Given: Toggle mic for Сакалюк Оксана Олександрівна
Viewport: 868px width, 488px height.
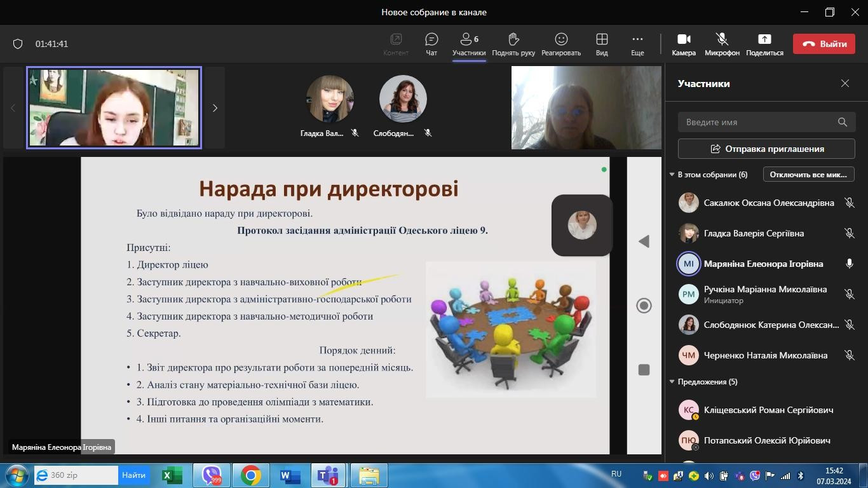Looking at the screenshot, I should pos(849,203).
